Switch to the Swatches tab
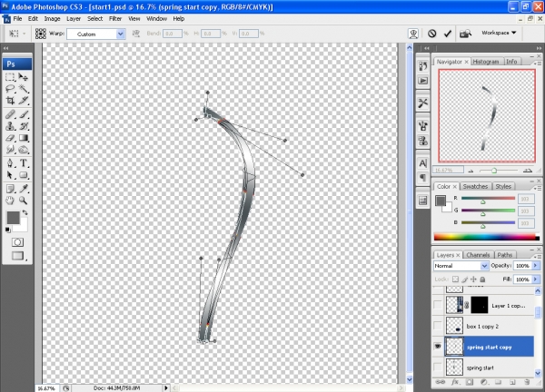 pos(475,186)
